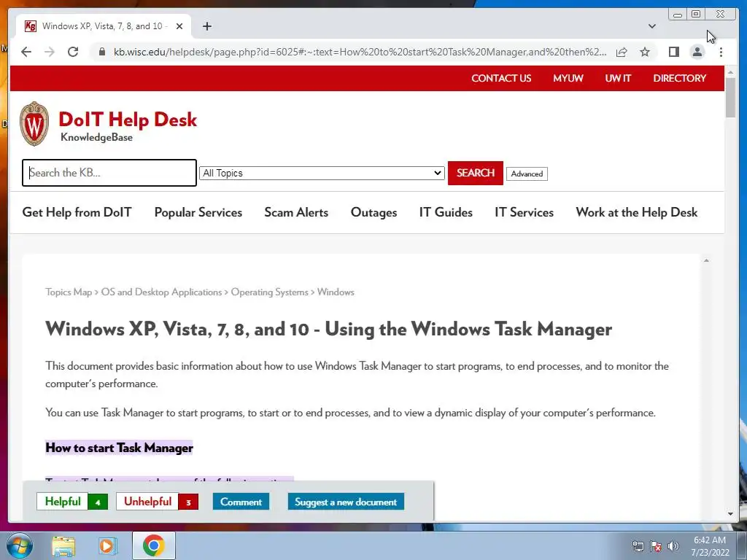This screenshot has height=560, width=747.
Task: Bookmark this page with the star
Action: (x=645, y=52)
